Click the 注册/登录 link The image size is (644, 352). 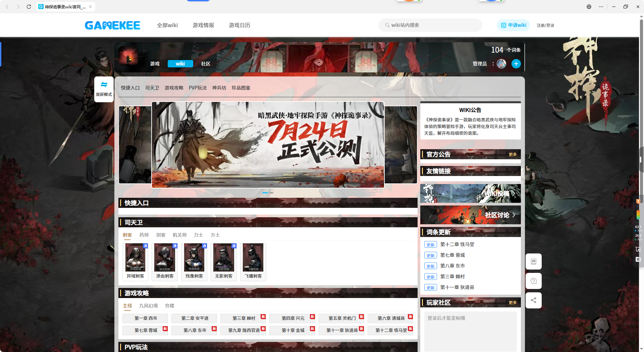[x=545, y=25]
